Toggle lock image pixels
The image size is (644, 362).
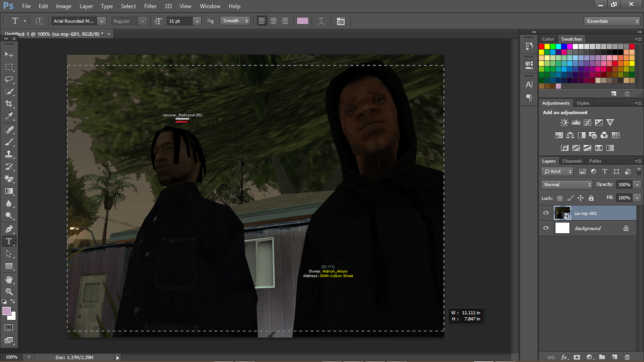click(x=570, y=198)
